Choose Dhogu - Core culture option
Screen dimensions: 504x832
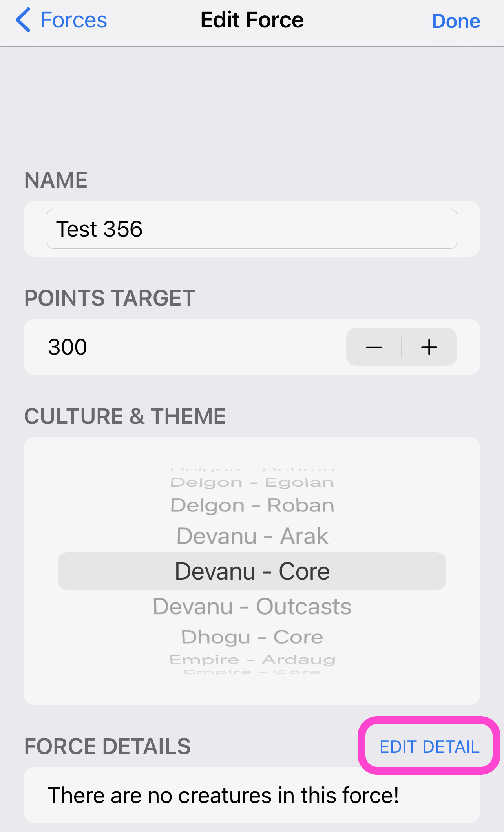pyautogui.click(x=252, y=637)
